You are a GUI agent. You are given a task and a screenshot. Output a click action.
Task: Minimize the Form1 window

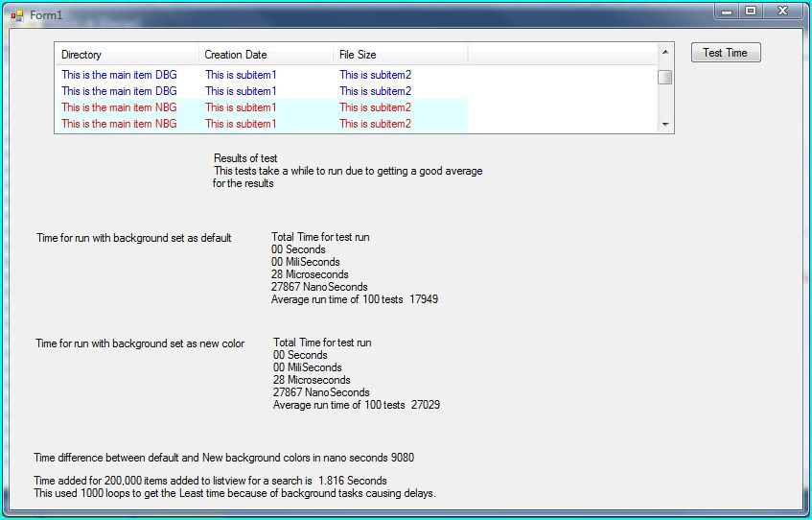[728, 11]
